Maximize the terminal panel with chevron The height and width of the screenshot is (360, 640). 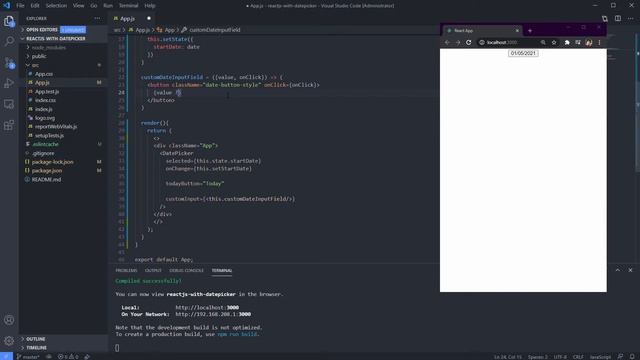coord(618,270)
